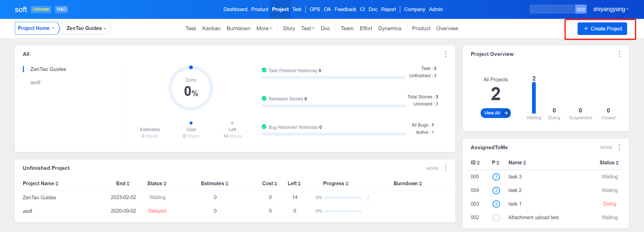Open the shiyangyang user menu
This screenshot has height=232, width=644.
tap(611, 9)
